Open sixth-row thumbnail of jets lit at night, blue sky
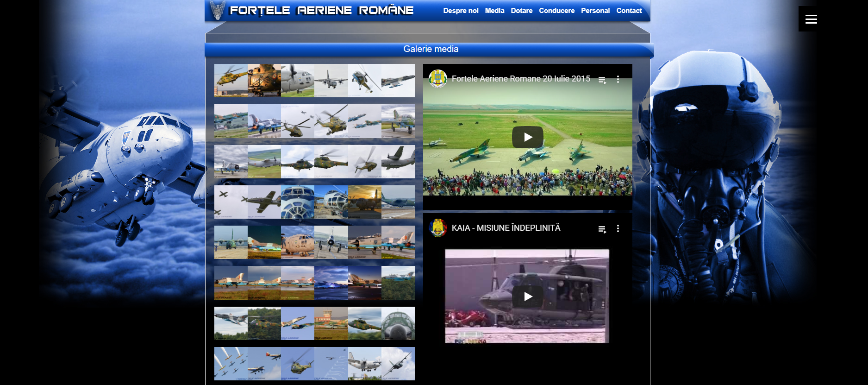868x385 pixels. 331,283
